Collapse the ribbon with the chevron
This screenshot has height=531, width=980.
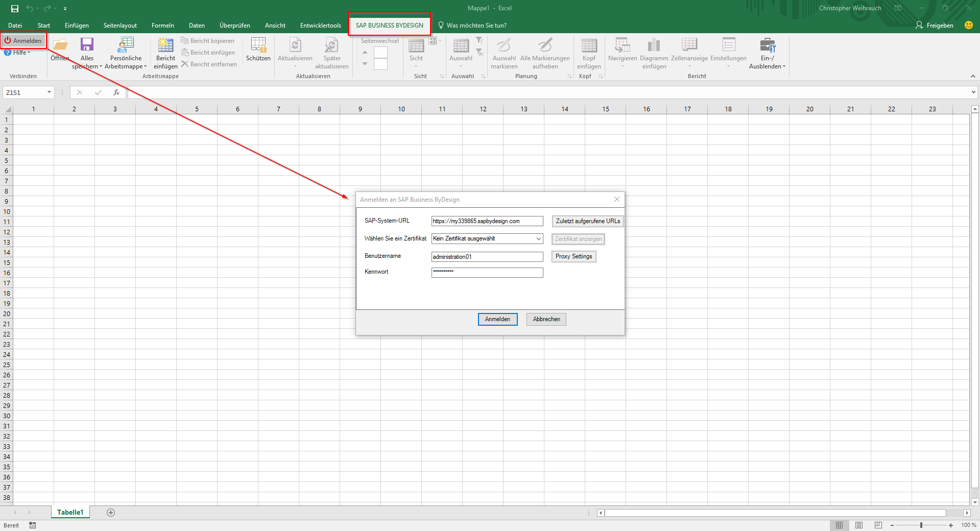pos(973,76)
